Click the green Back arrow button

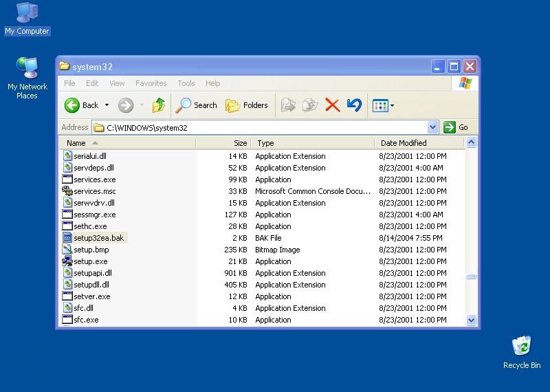pos(72,105)
